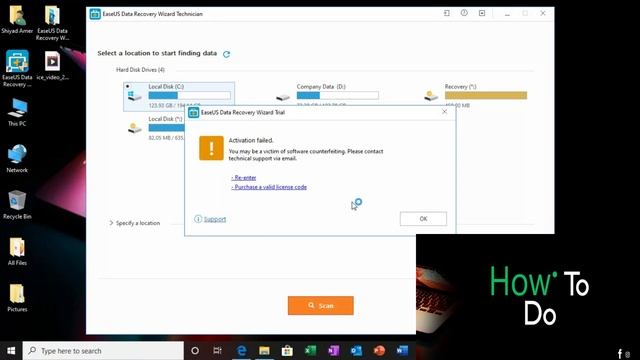Click the Activation failed. message text
640x360 pixels.
[251, 140]
